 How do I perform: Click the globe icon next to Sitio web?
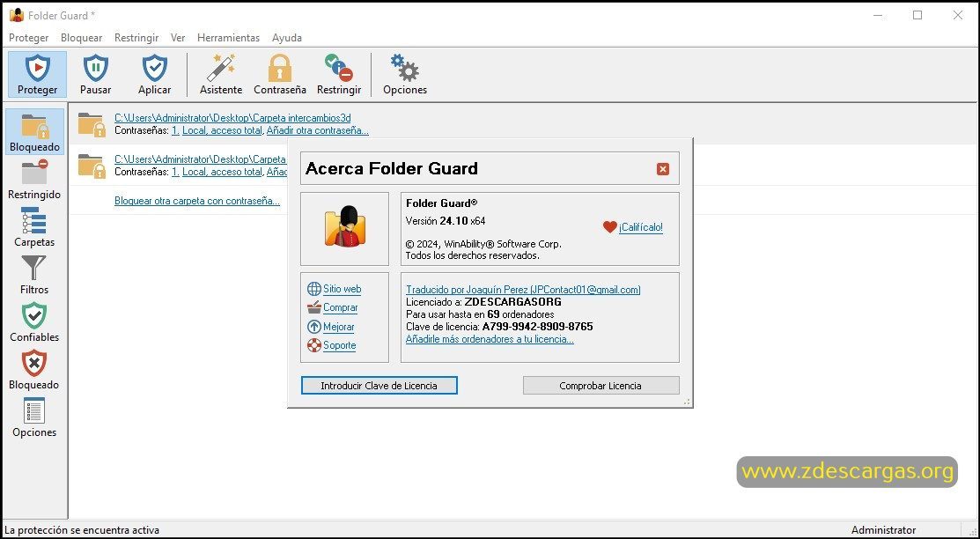pos(313,289)
